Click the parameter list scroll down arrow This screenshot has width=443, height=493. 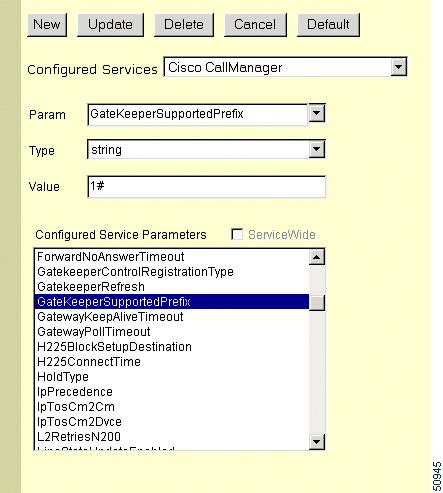click(x=316, y=442)
